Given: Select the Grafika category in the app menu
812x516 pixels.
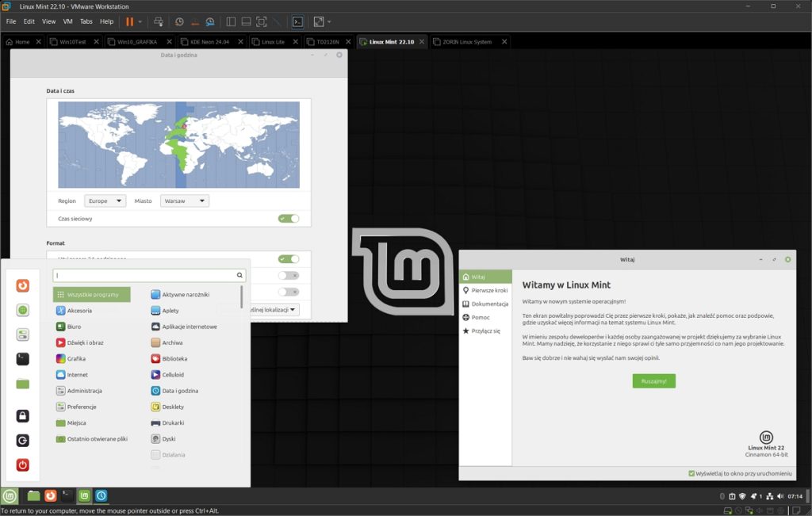Looking at the screenshot, I should pos(77,358).
